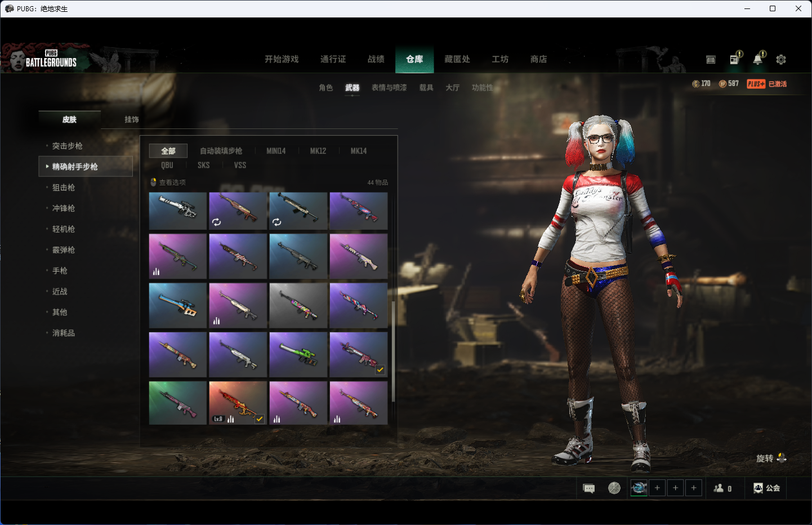Filter skins by QBU
The height and width of the screenshot is (525, 812).
click(167, 165)
